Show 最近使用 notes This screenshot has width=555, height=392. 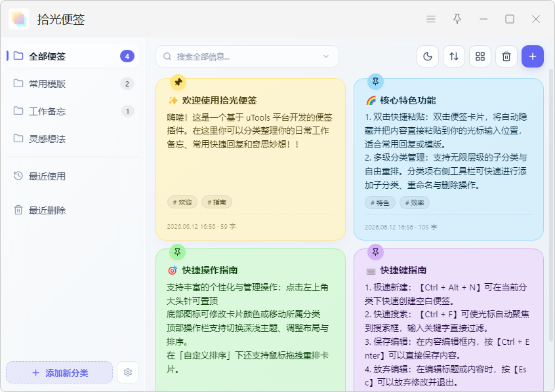[x=73, y=176]
